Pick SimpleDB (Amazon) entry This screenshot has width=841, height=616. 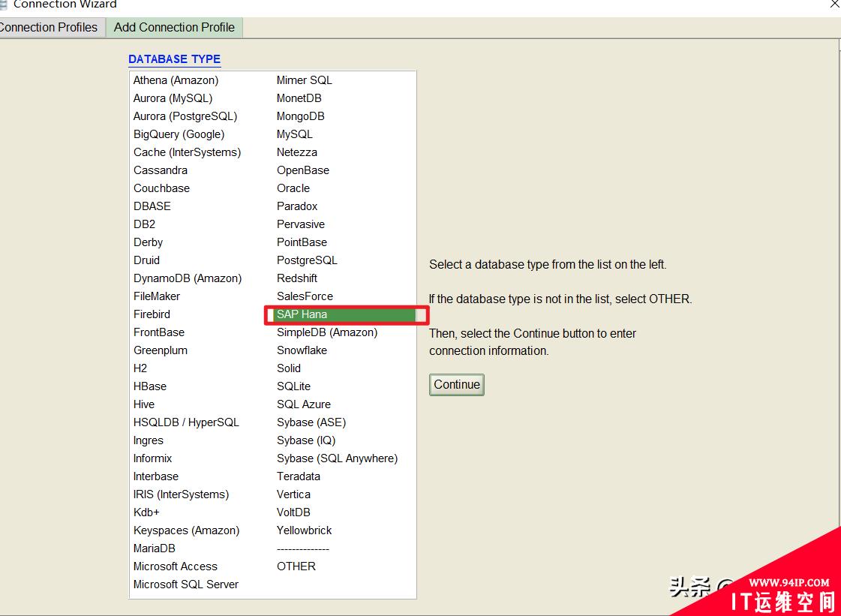click(x=326, y=332)
